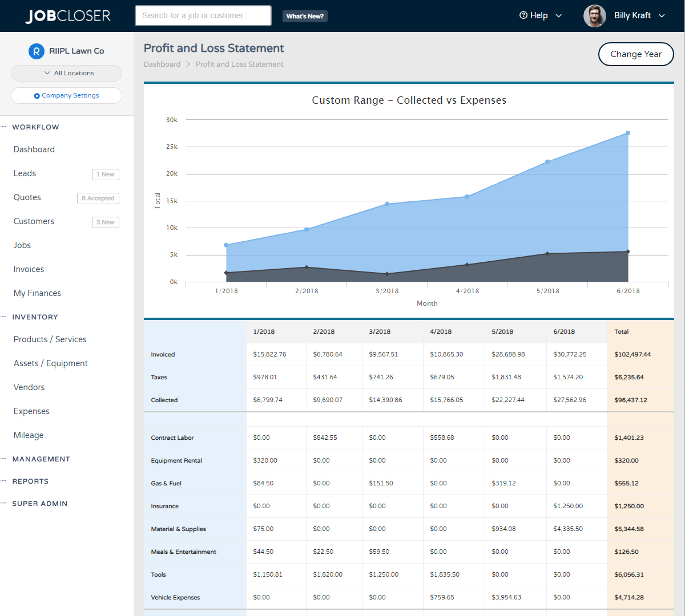This screenshot has height=616, width=685.
Task: Open the Help dropdown menu
Action: coord(540,16)
